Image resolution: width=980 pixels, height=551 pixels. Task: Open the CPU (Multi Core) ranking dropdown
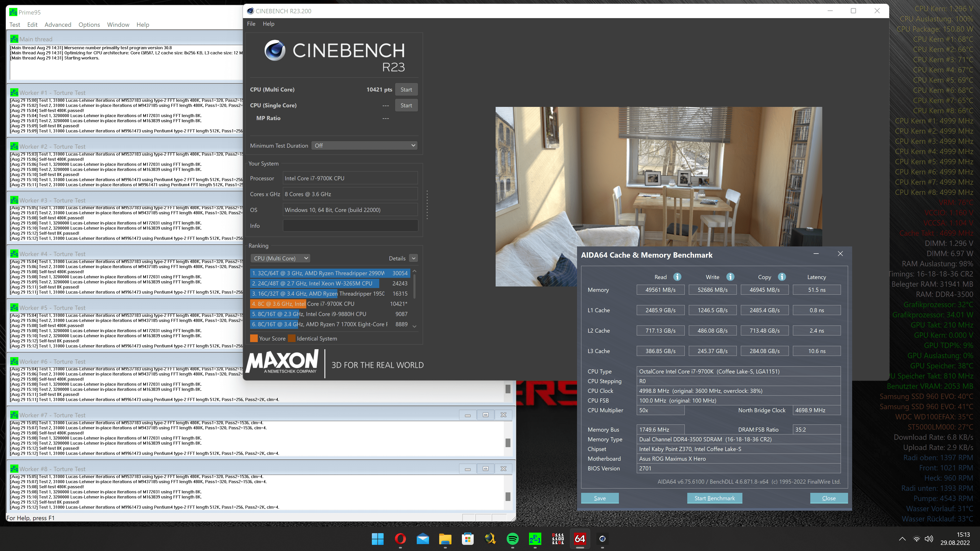tap(280, 258)
